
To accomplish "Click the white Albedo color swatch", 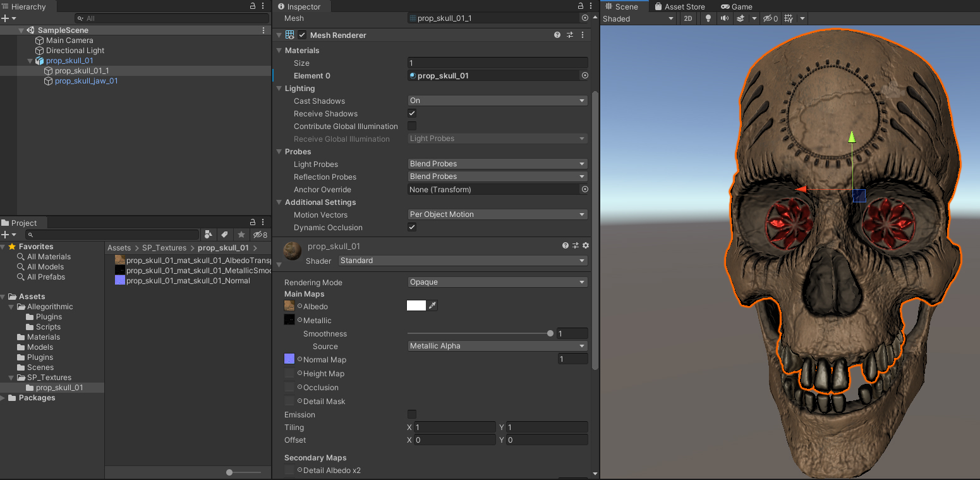I will coord(416,306).
